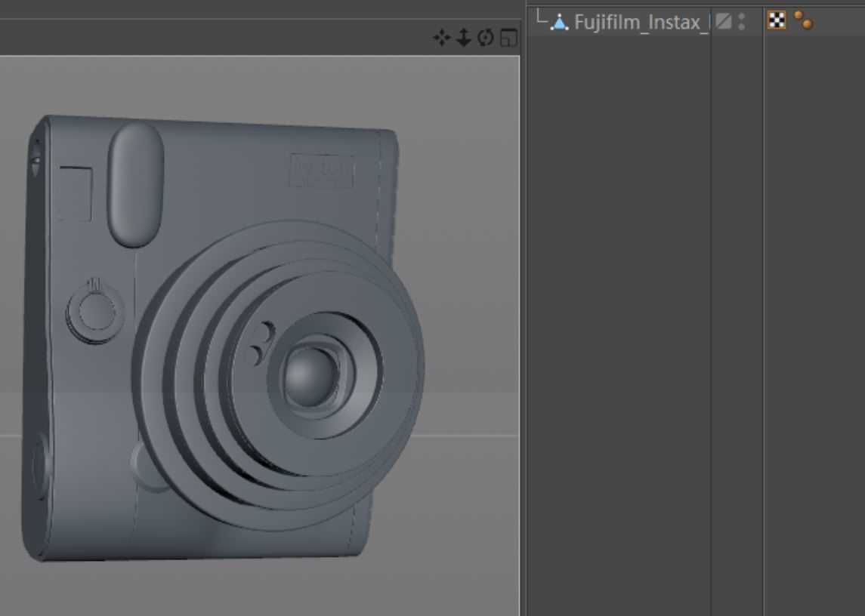Click the polygon object icon beside Fujifilm_Instax
Screen dimensions: 865x616
pos(559,23)
